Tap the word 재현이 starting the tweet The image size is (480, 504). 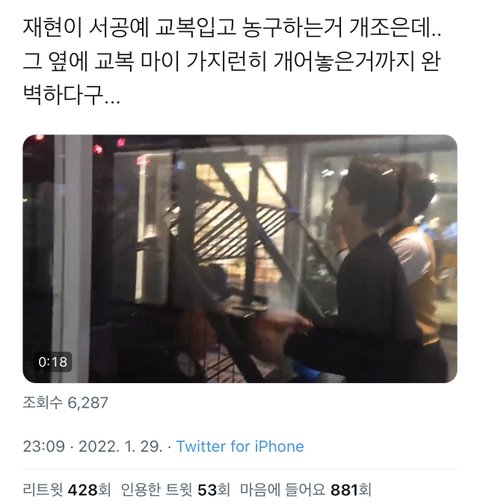(52, 28)
